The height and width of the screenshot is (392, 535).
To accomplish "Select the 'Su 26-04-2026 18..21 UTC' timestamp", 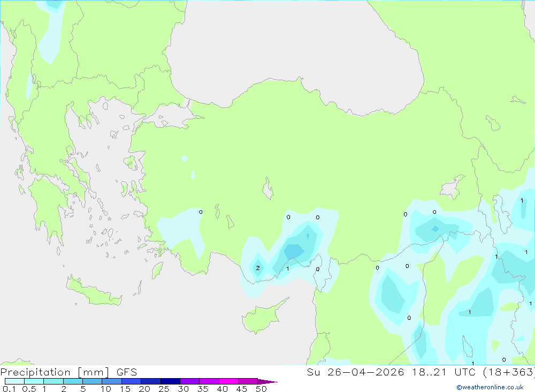I will (392, 372).
